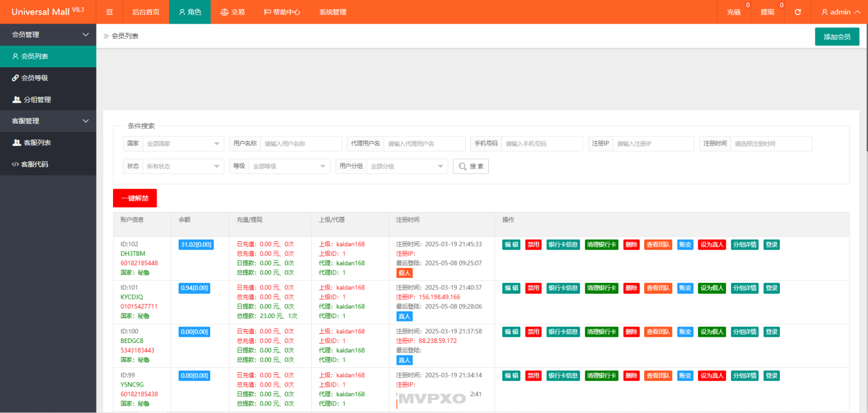The image size is (868, 413).
Task: Click registration IP 88.238.59.172
Action: pos(437,341)
